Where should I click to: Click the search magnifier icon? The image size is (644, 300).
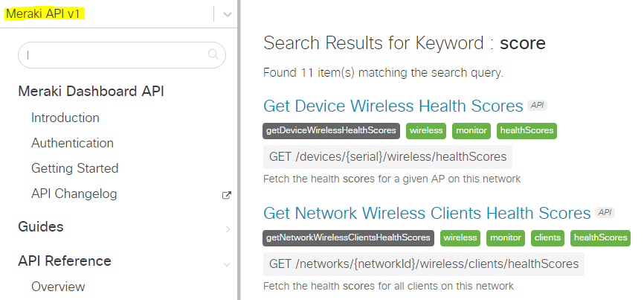click(213, 54)
